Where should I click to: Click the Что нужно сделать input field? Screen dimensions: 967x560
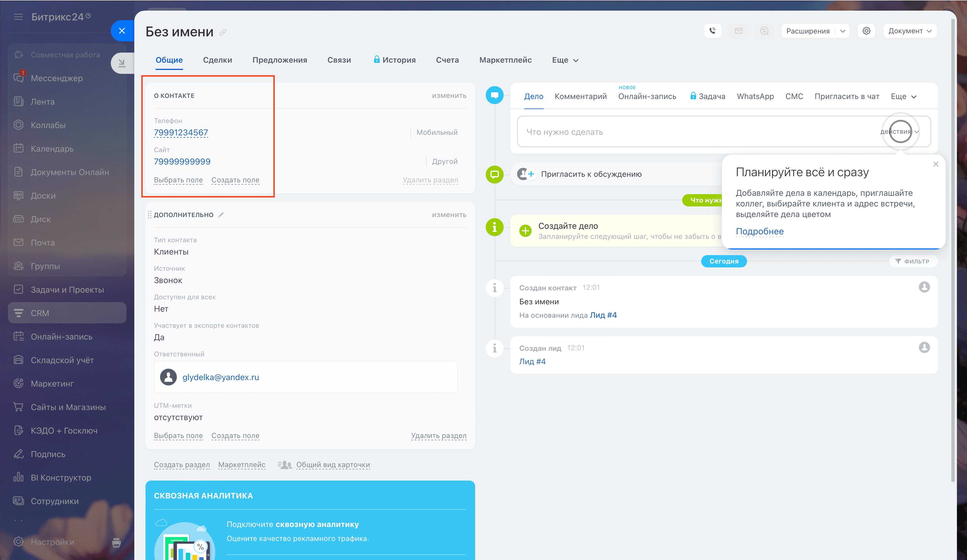pos(691,132)
